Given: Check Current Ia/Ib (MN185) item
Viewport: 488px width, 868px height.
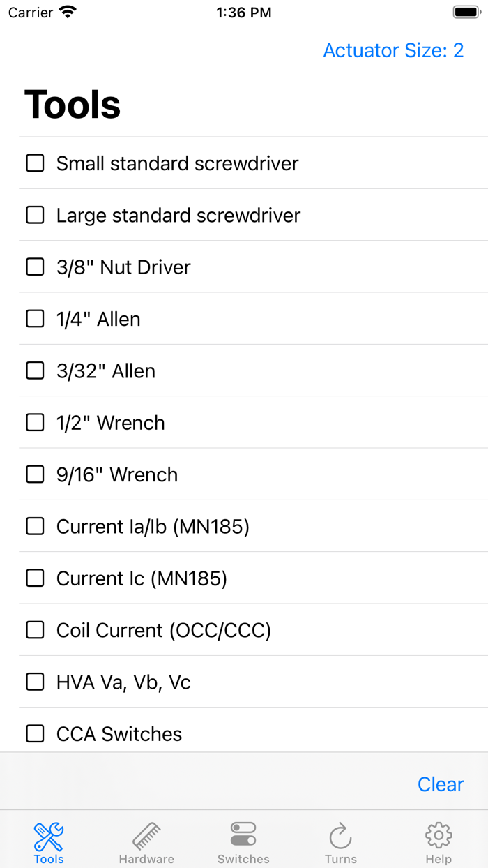Looking at the screenshot, I should tap(34, 526).
